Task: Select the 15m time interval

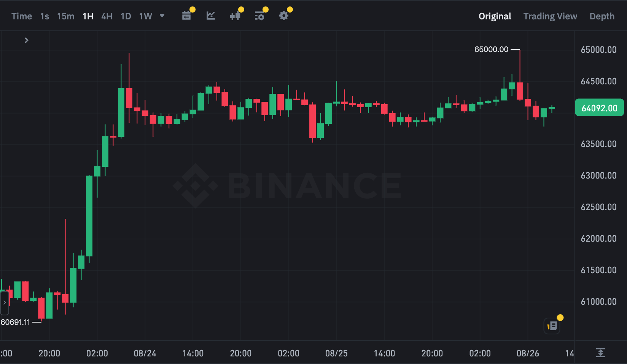Action: coord(66,16)
